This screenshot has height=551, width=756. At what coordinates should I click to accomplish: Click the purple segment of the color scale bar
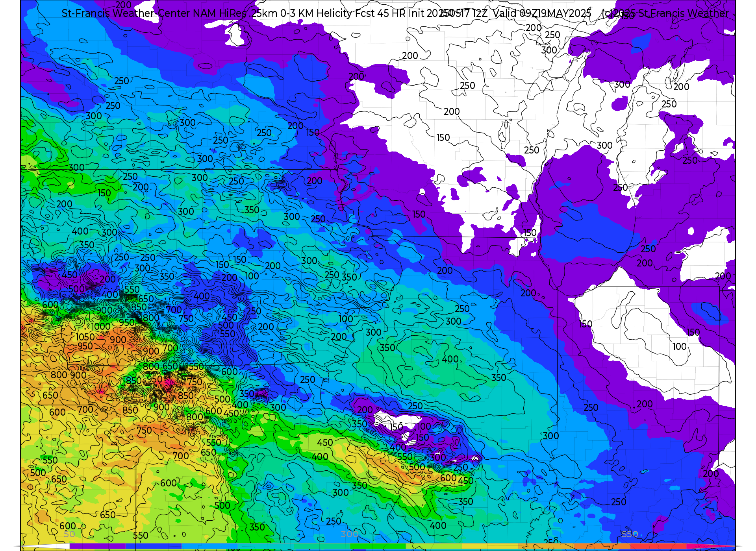click(x=98, y=546)
